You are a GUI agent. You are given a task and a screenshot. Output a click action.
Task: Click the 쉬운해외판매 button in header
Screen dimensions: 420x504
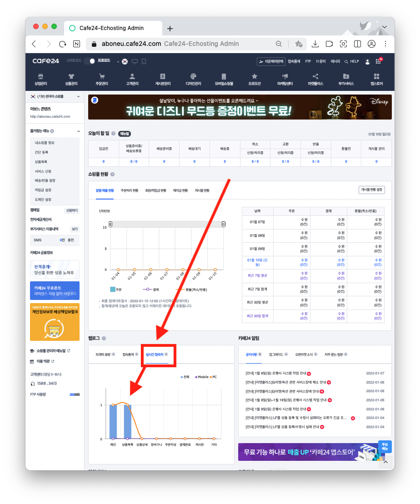[x=271, y=61]
